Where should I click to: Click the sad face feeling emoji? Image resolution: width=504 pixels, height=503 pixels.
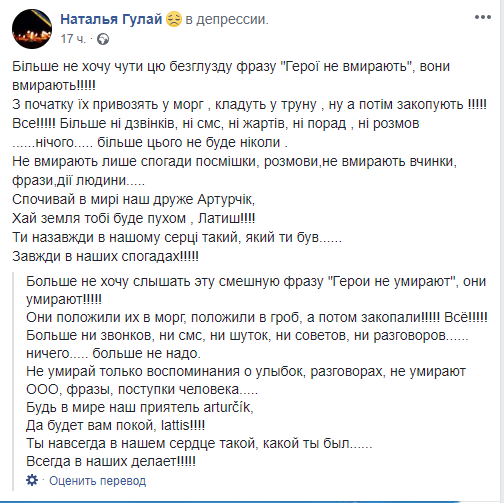click(x=174, y=19)
